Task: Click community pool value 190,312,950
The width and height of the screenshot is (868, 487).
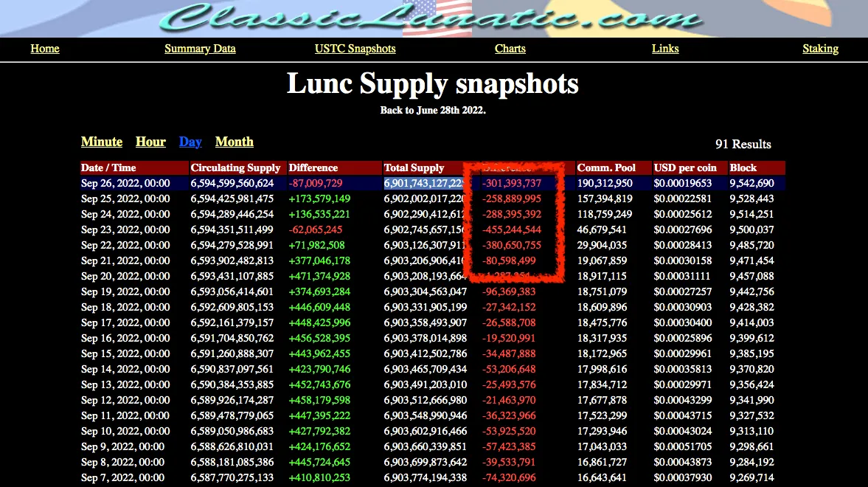Action: click(605, 184)
